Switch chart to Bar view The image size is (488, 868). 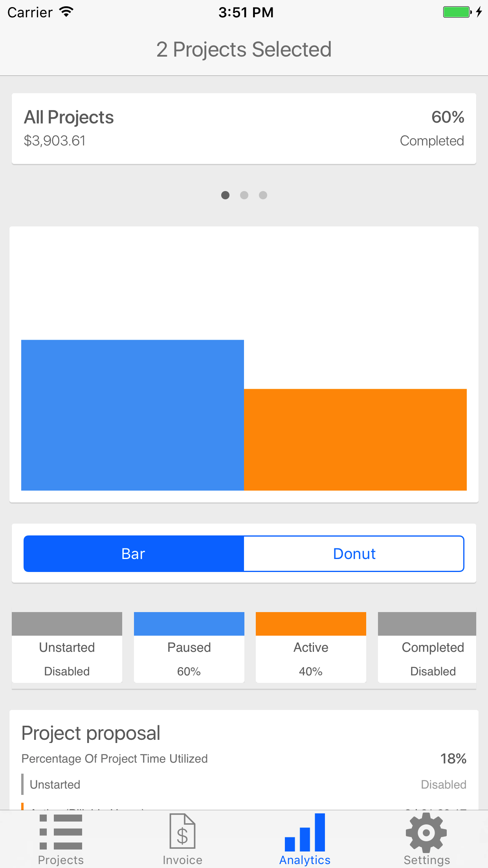pos(134,554)
